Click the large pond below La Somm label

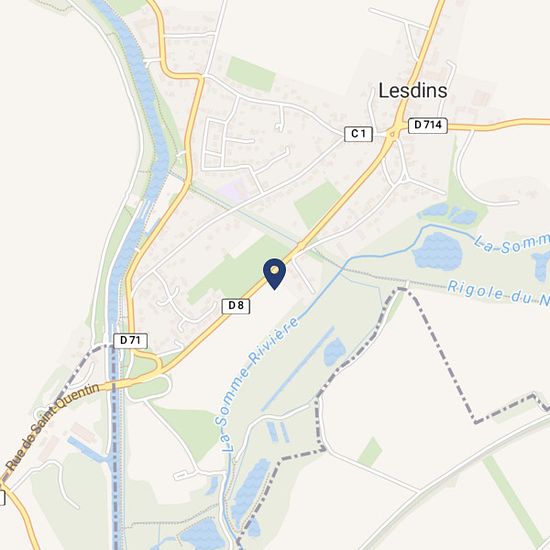click(437, 251)
